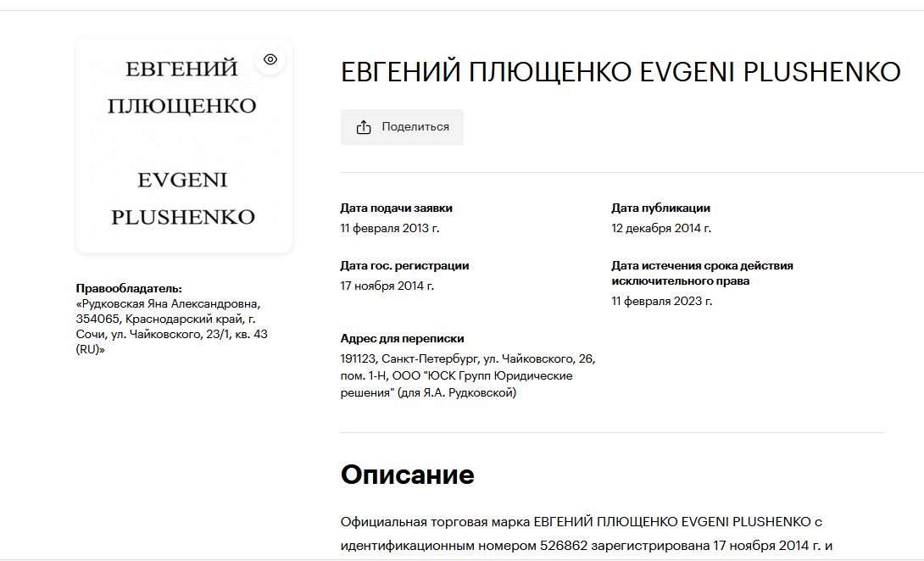Click the Правообладатель label
This screenshot has width=924, height=561.
[x=129, y=288]
